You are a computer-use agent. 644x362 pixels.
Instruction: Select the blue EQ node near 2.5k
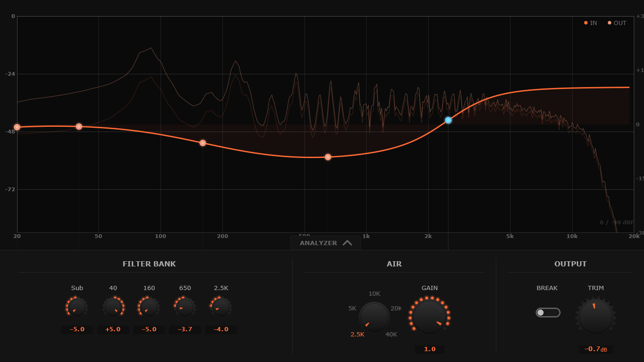click(x=448, y=120)
